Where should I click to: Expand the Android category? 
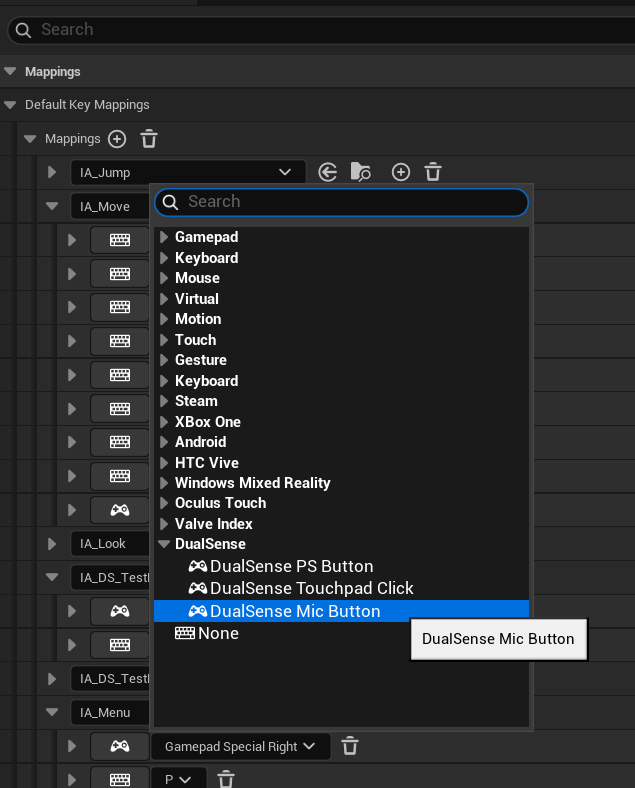(x=164, y=442)
